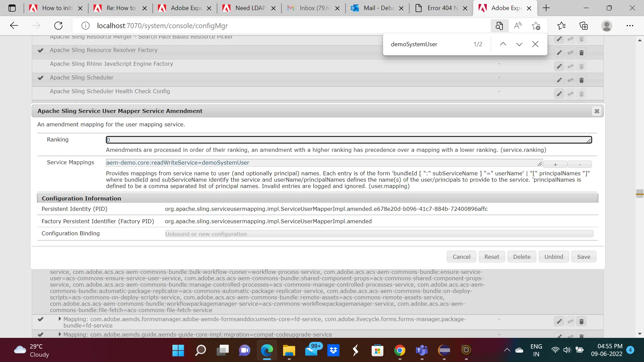Close the Service Amendment dialog with X
The width and height of the screenshot is (644, 362).
click(x=597, y=111)
